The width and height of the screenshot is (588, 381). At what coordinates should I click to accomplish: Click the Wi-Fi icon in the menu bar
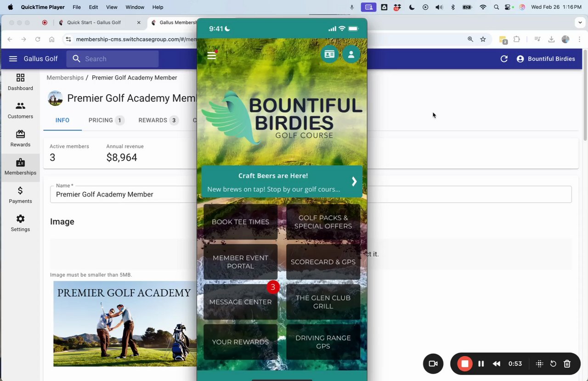[x=483, y=7]
